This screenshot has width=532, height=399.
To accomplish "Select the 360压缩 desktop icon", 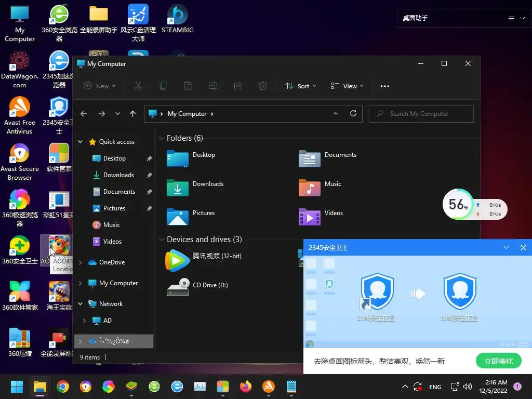I will point(20,342).
